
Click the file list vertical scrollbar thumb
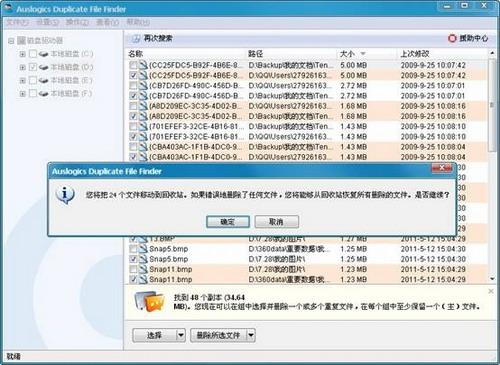pyautogui.click(x=492, y=105)
